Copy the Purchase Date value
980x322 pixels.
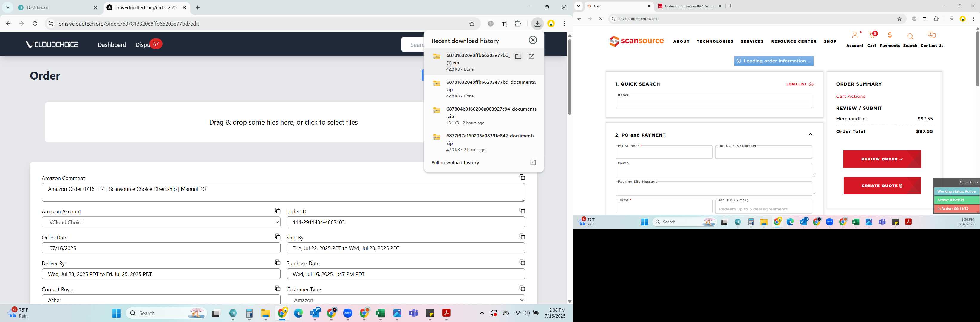tap(522, 262)
